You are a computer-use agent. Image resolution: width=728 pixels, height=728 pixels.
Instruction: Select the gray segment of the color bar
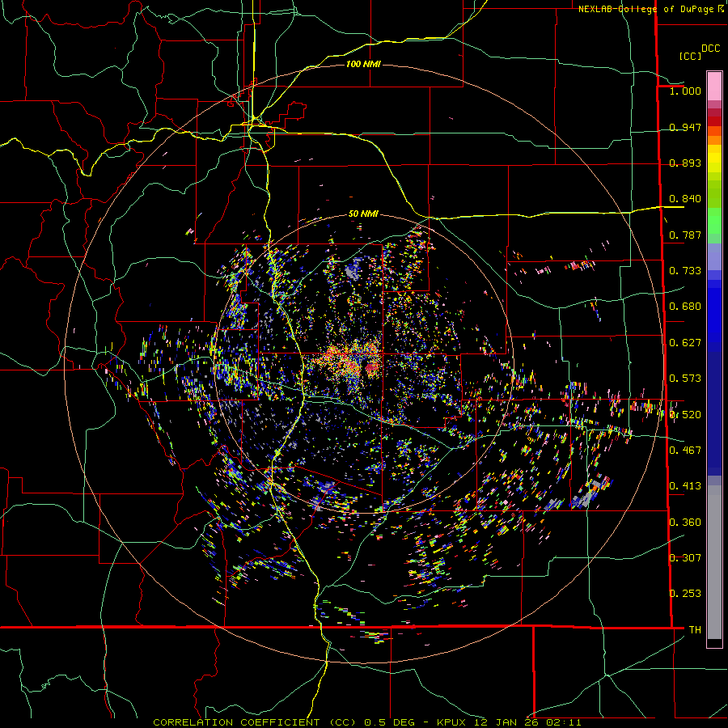(714, 562)
